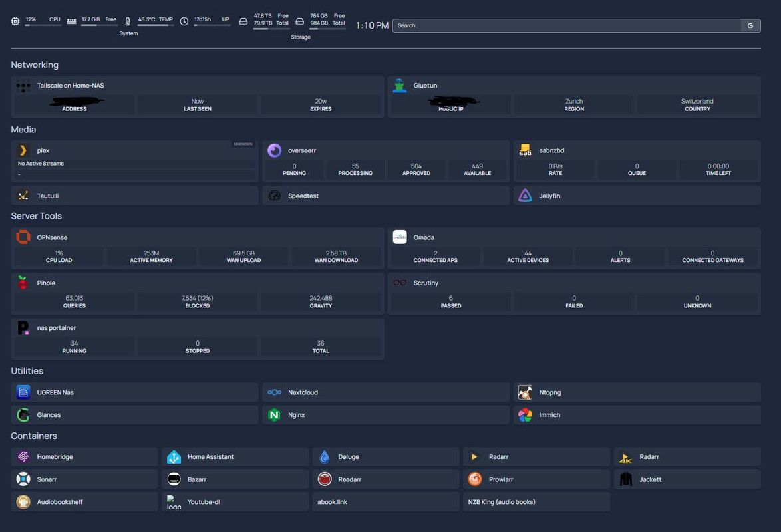This screenshot has height=532, width=781.
Task: Click the Pihole 63,013 QUERIES stat
Action: [x=75, y=301]
